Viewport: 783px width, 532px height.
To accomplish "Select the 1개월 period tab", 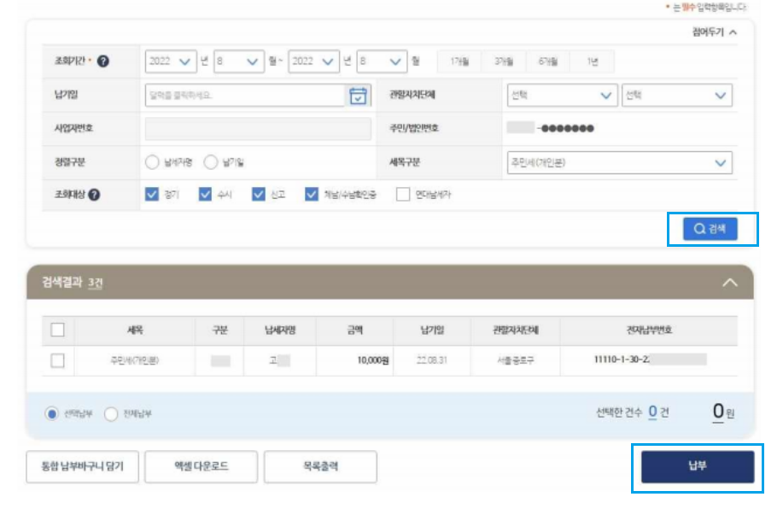I will (459, 61).
